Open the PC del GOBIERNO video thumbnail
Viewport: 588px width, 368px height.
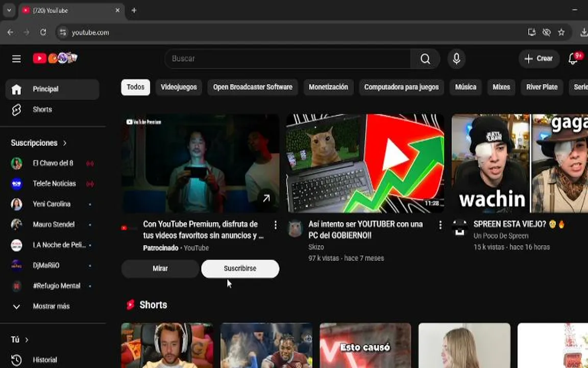365,164
